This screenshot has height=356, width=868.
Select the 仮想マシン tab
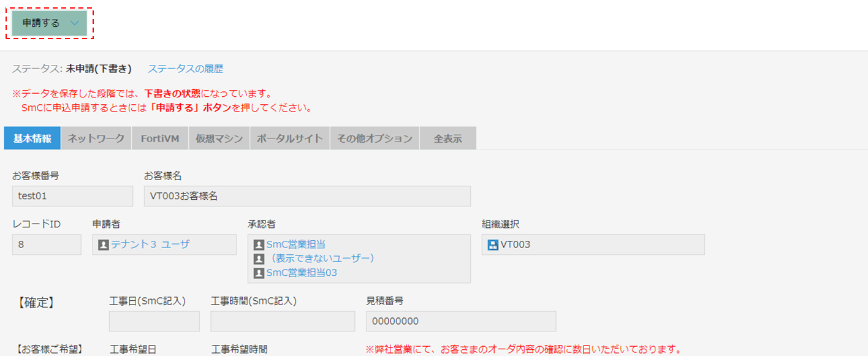tap(219, 138)
